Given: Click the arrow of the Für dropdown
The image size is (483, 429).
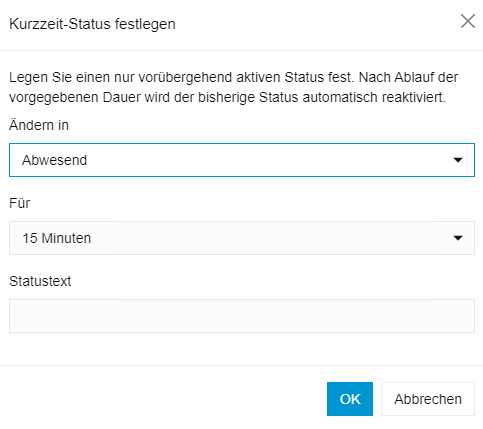Looking at the screenshot, I should point(458,238).
